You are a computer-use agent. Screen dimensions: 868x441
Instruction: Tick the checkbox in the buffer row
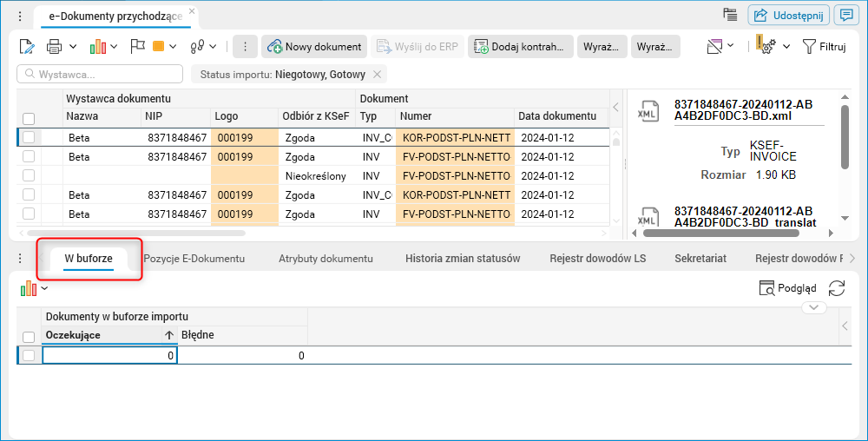coord(29,355)
